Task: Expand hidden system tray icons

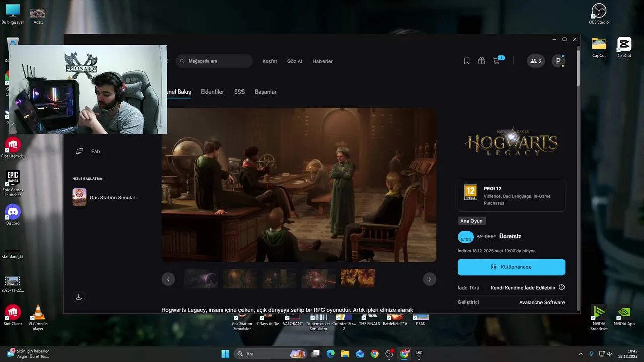Action: [x=581, y=354]
